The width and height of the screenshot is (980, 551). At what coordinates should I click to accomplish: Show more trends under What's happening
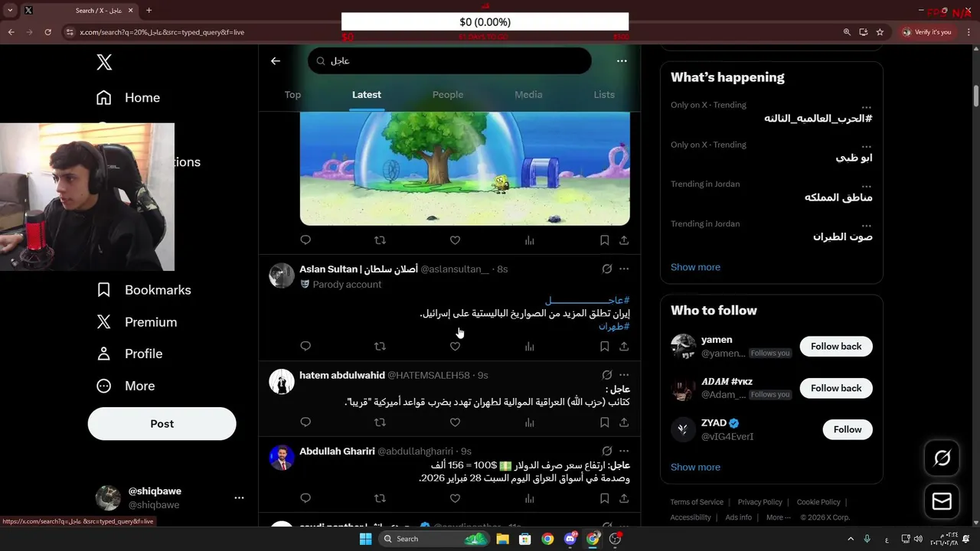tap(695, 267)
